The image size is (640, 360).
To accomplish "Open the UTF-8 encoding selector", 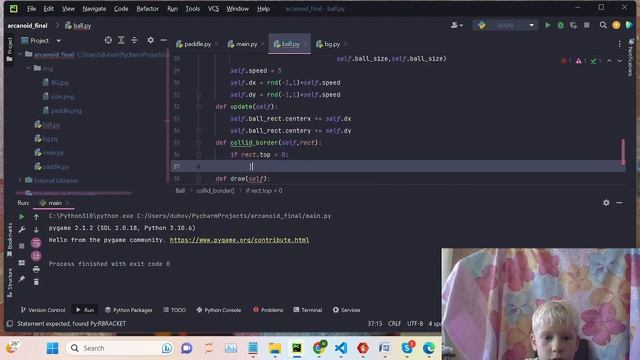I will (x=415, y=324).
